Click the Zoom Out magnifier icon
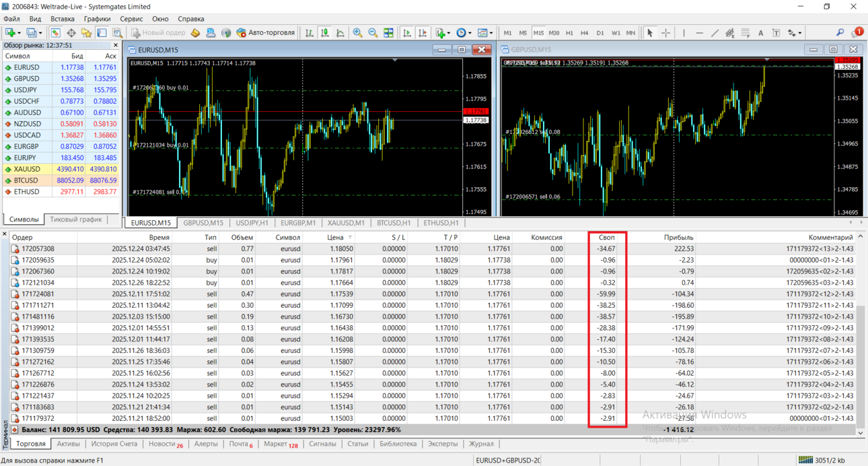This screenshot has height=466, width=868. 373,32
